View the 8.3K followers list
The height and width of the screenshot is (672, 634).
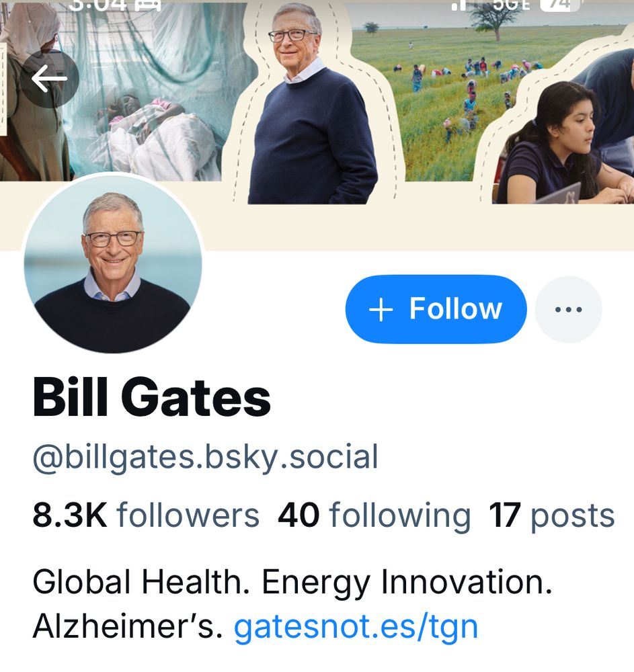tap(146, 515)
